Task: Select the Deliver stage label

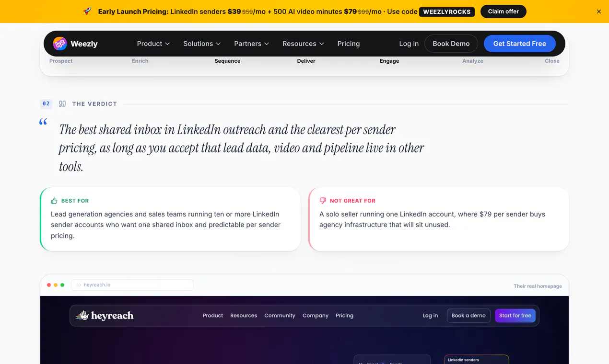Action: click(306, 61)
